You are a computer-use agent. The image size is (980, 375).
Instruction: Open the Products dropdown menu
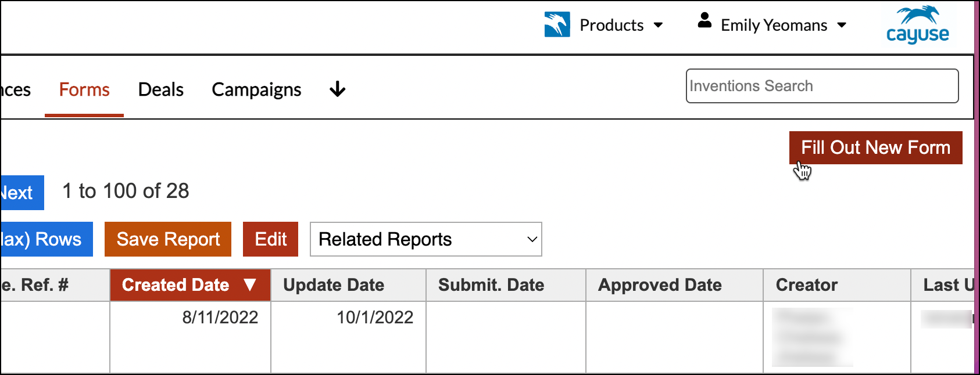(621, 25)
